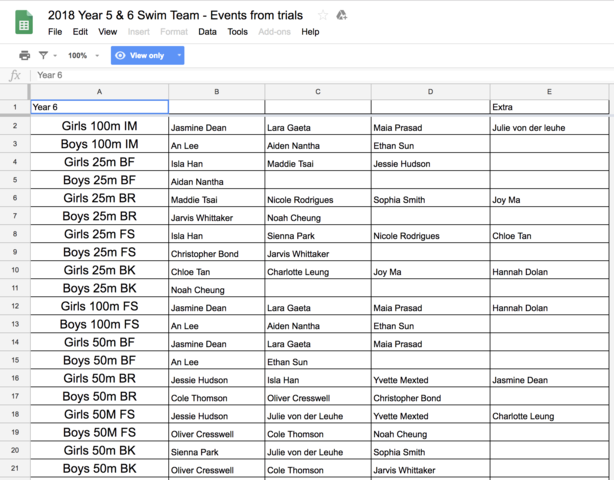The height and width of the screenshot is (480, 614).
Task: Click the greyed-out Insert menu
Action: point(139,32)
